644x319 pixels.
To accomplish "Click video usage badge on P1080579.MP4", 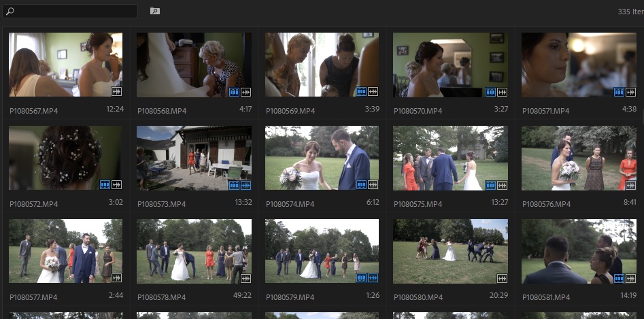I will pos(361,278).
